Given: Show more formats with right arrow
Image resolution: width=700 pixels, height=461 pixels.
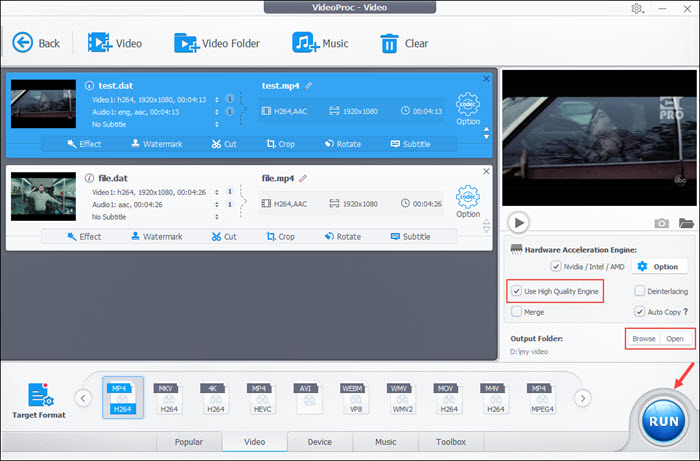Looking at the screenshot, I should point(582,398).
